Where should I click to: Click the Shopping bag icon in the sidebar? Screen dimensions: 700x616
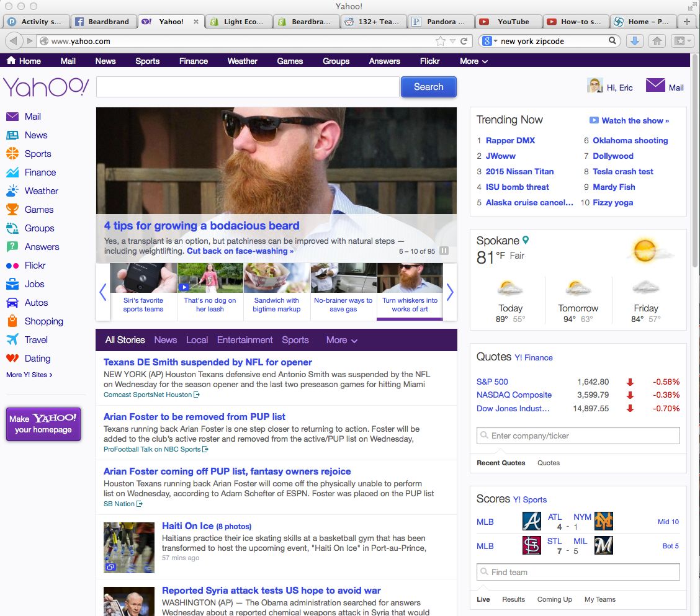tap(14, 321)
